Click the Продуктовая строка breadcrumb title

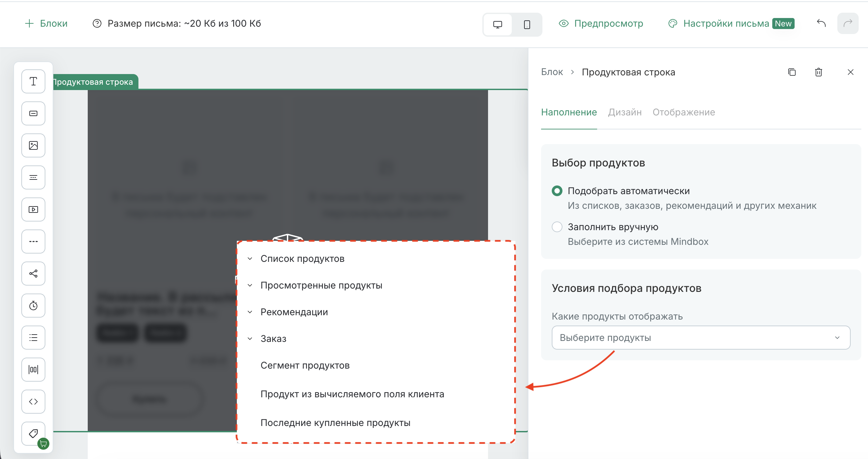point(628,72)
